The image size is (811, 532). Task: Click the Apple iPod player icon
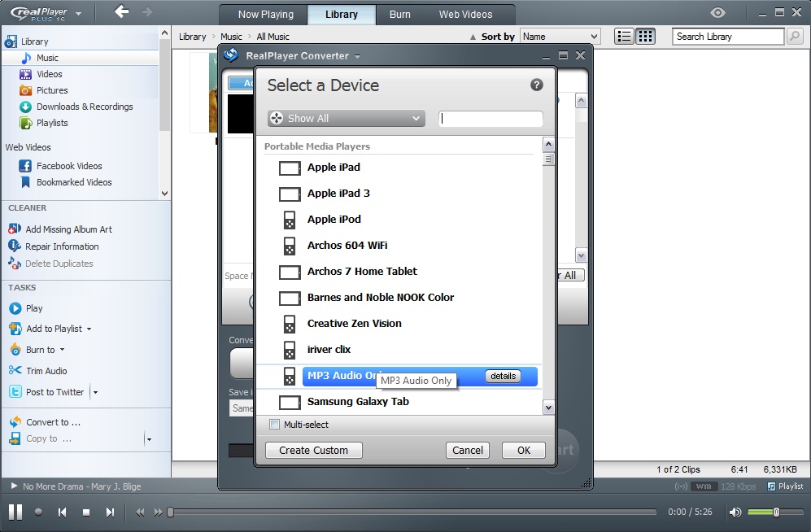click(x=290, y=220)
